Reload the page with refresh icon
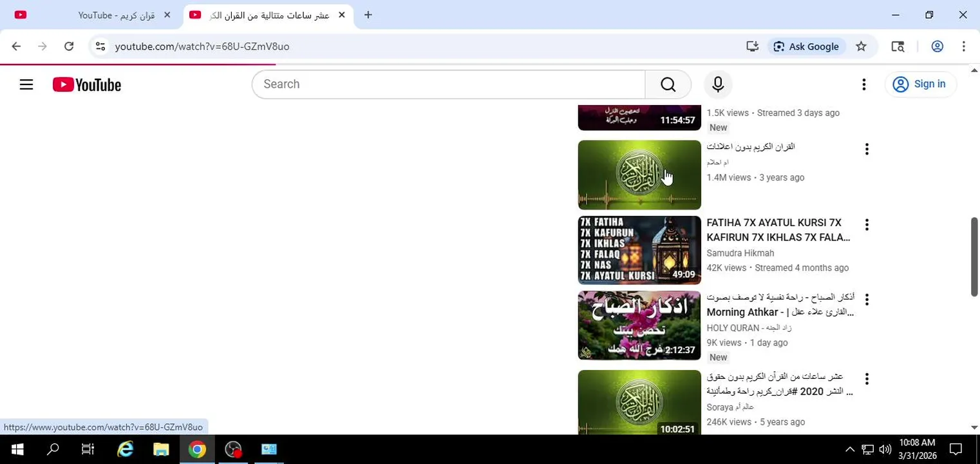The height and width of the screenshot is (464, 980). [x=69, y=46]
